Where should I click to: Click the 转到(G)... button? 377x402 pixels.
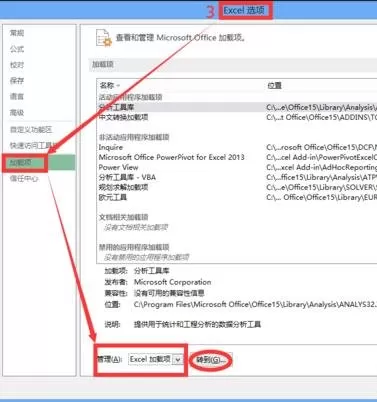(x=211, y=360)
